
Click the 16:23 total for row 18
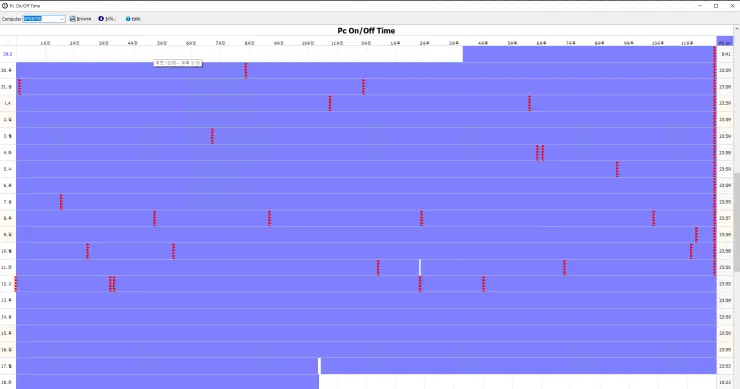point(725,382)
